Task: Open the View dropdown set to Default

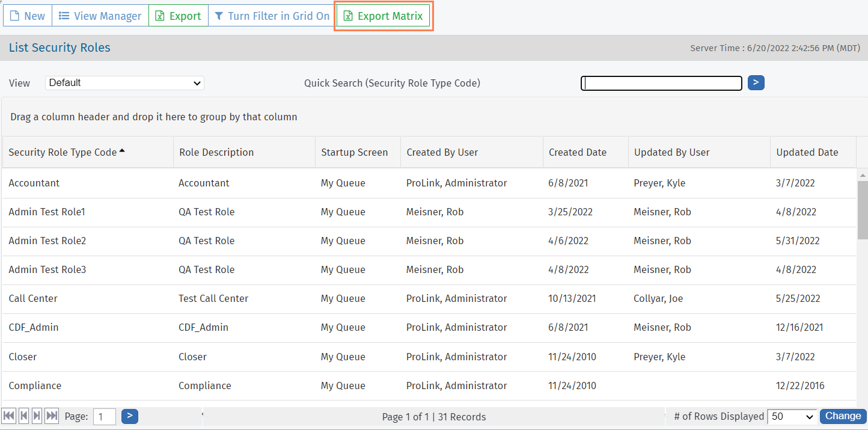Action: (124, 83)
